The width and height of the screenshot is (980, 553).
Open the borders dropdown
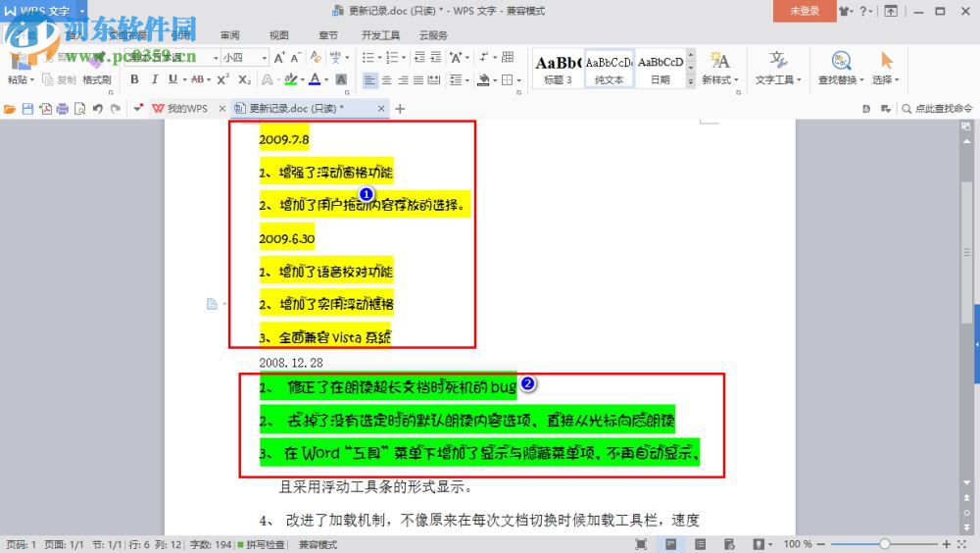coord(520,80)
